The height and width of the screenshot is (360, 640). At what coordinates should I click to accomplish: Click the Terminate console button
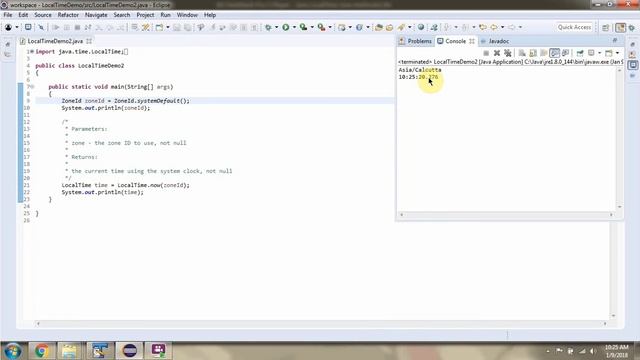[x=486, y=53]
